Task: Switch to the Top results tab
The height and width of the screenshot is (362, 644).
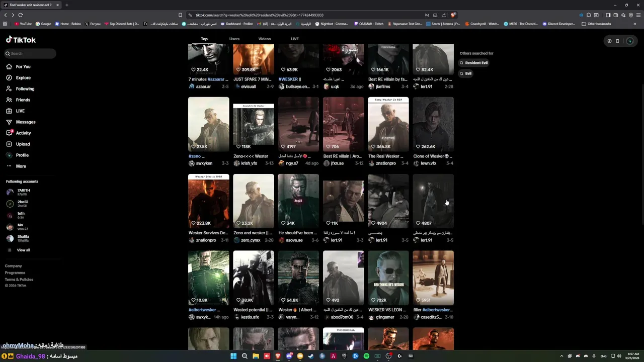Action: click(x=204, y=39)
